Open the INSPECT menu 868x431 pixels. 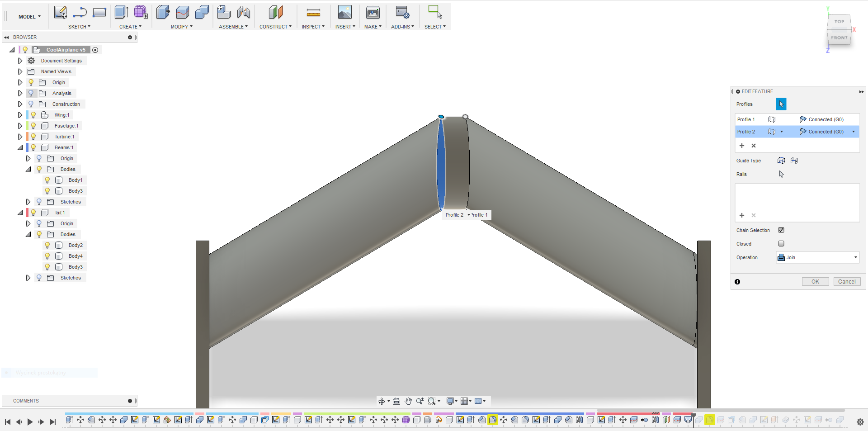pos(313,27)
